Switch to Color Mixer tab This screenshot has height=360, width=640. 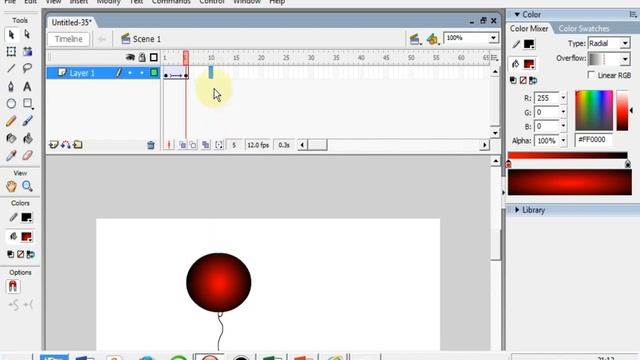pos(529,29)
